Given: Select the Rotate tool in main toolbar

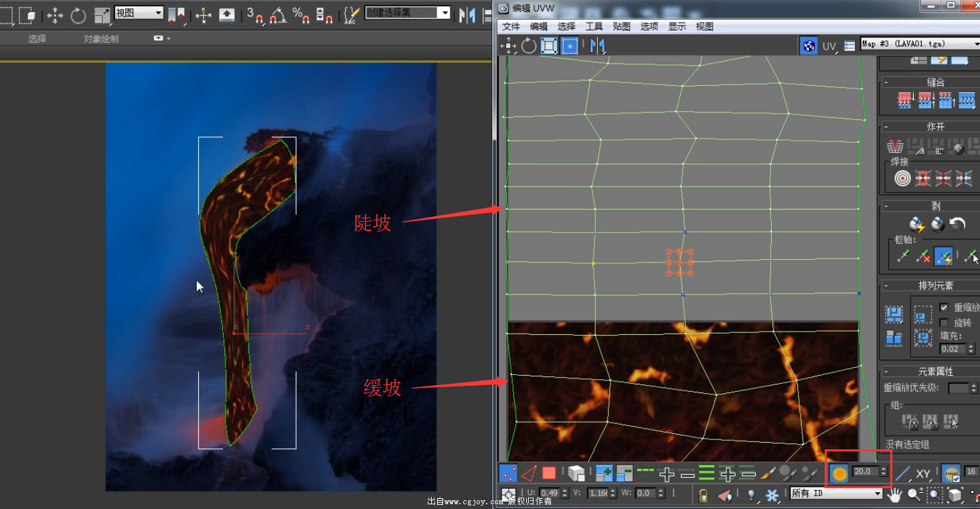Looking at the screenshot, I should (78, 15).
